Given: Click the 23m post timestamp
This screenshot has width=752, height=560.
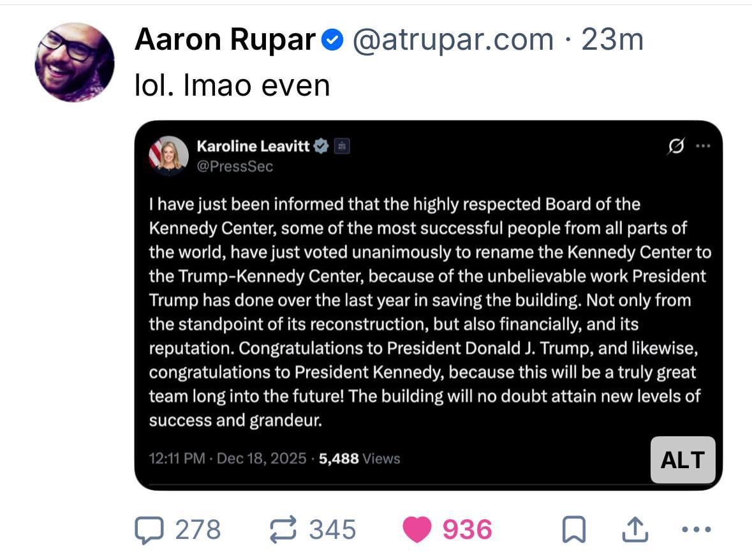Looking at the screenshot, I should tap(613, 41).
